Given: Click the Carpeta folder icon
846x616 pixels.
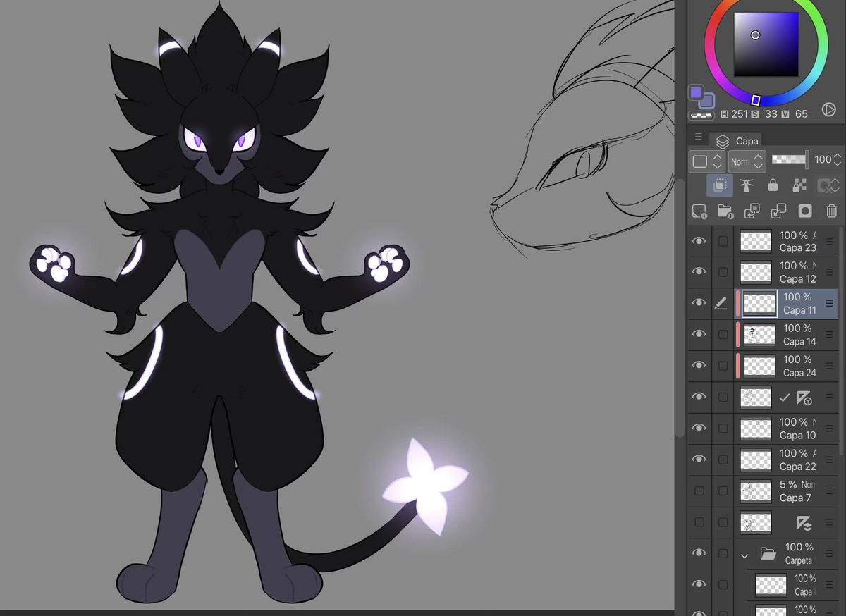Looking at the screenshot, I should (768, 554).
